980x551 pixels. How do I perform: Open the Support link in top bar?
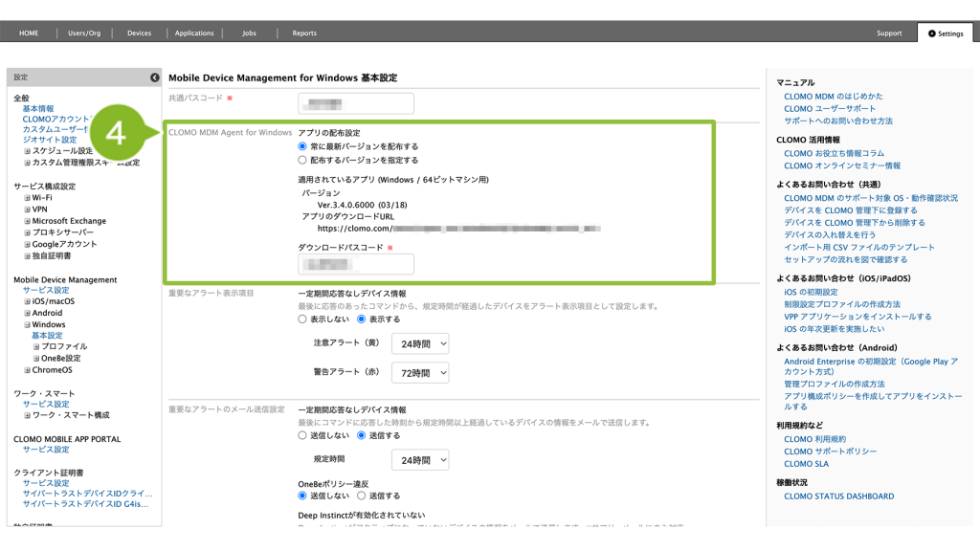[x=889, y=33]
